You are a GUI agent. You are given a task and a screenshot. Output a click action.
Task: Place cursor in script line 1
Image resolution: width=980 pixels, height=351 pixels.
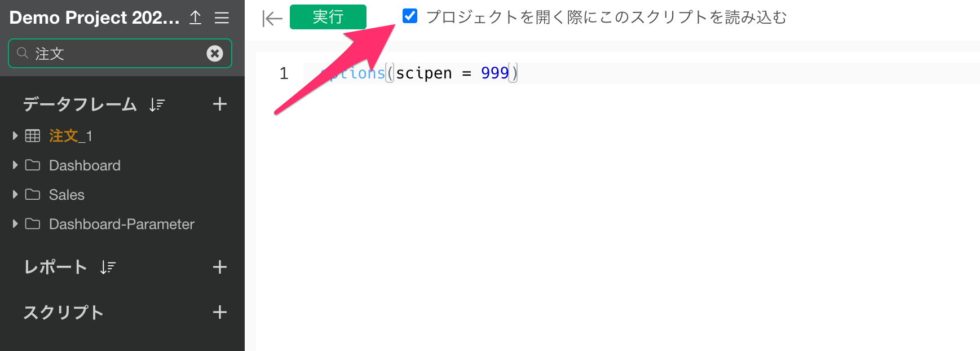[641, 73]
